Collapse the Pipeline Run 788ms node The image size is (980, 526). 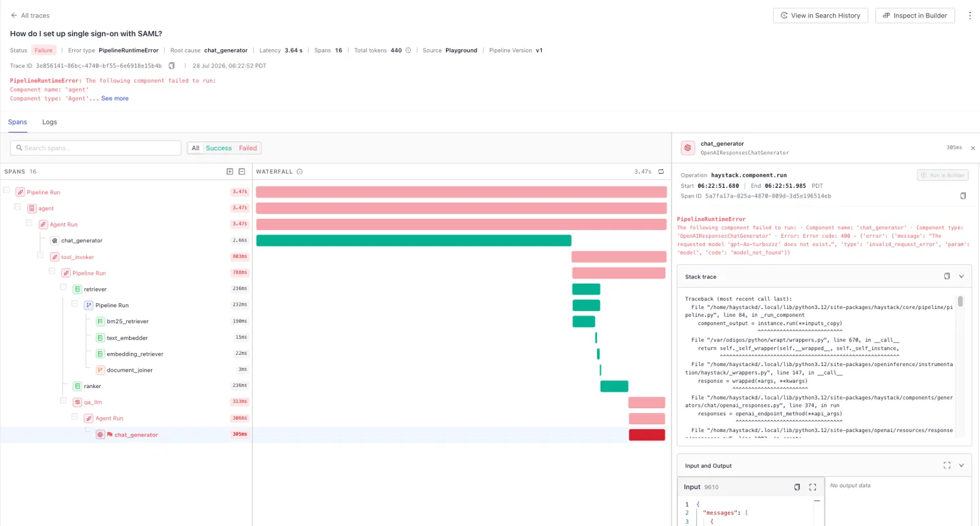52,271
